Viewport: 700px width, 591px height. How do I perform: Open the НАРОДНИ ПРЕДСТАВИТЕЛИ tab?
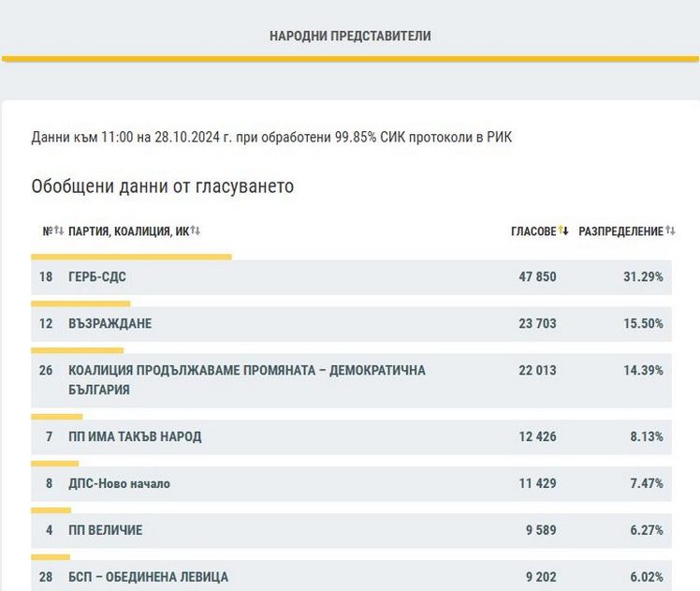350,36
